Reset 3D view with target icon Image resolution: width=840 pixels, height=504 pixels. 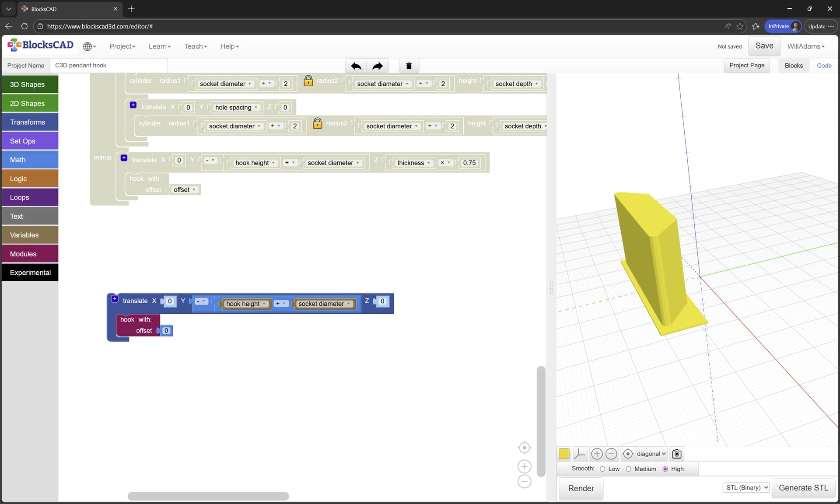click(627, 454)
